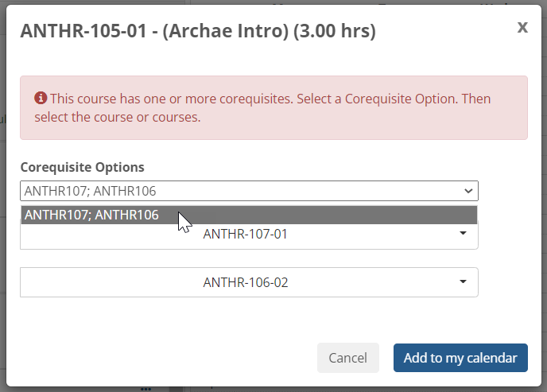547x392 pixels.
Task: Click the Corequisite Options field label
Action: [x=82, y=167]
